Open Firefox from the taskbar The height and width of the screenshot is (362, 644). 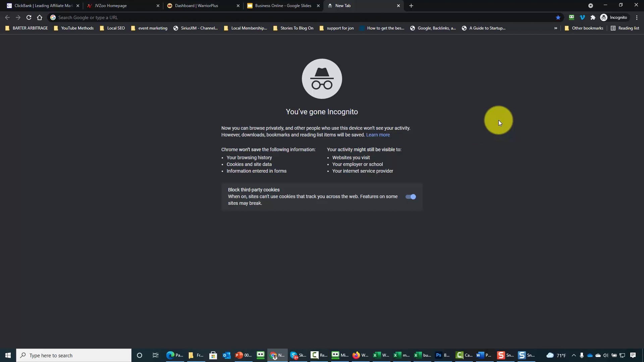tap(360, 355)
